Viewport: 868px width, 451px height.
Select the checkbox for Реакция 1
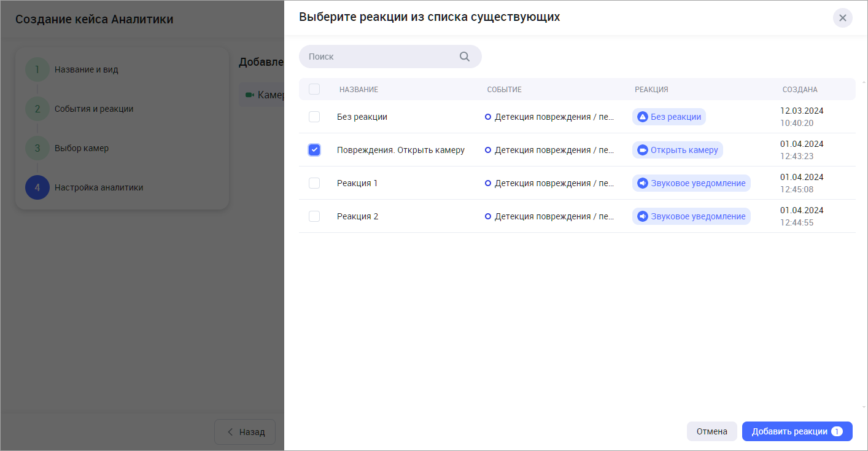click(x=314, y=183)
